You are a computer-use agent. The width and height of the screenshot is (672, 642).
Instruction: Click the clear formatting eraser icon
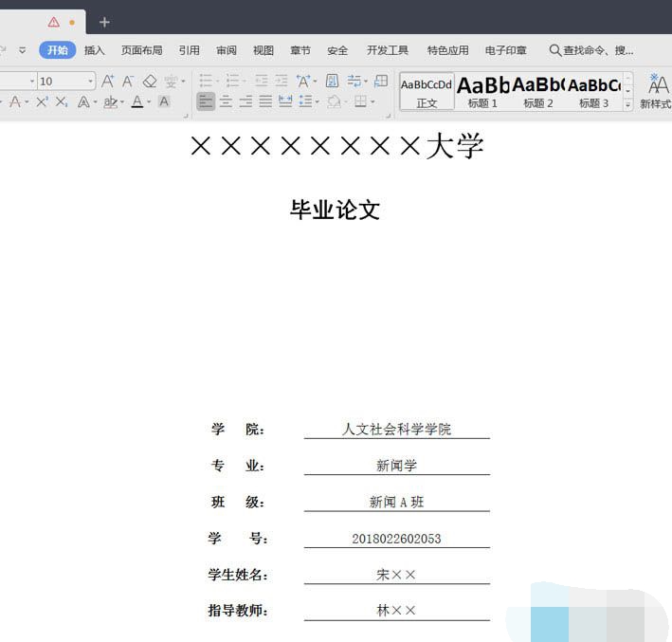(x=149, y=82)
